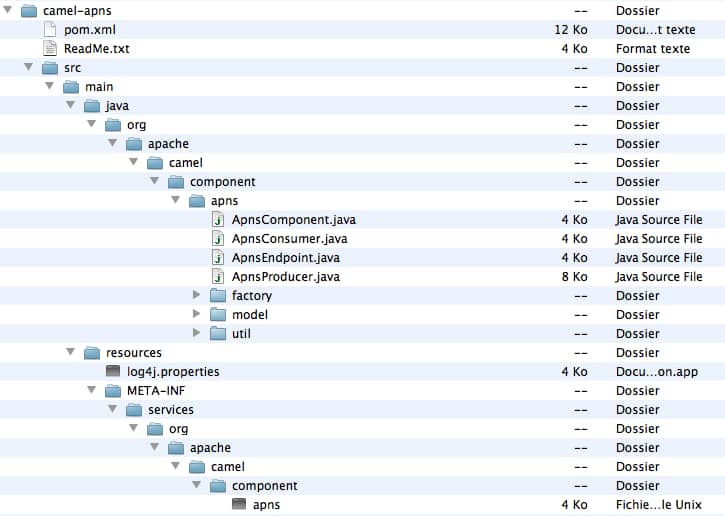Click the org folder icon under java

pyautogui.click(x=113, y=125)
